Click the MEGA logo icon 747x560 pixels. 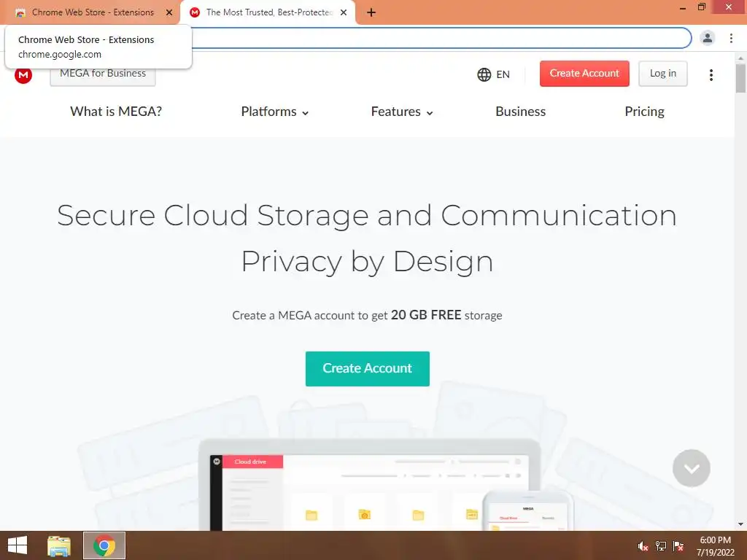point(23,75)
